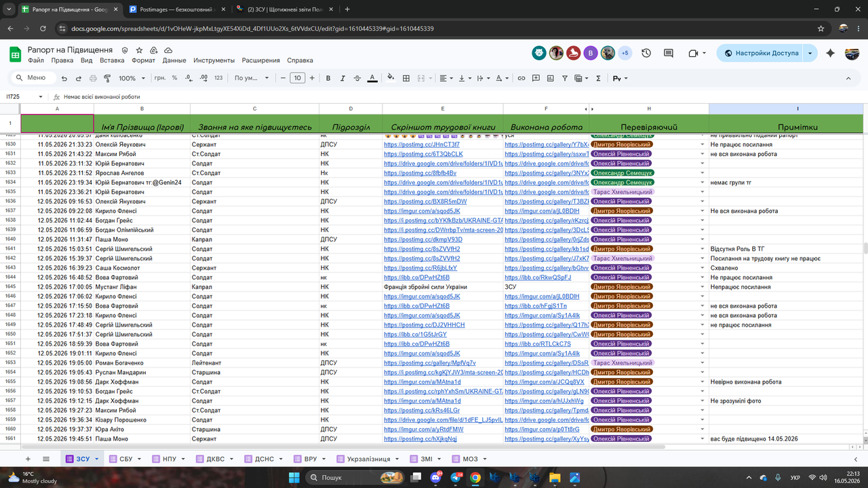Insert a chart from toolbar
Viewport: 868px width, 488px height.
pyautogui.click(x=551, y=78)
